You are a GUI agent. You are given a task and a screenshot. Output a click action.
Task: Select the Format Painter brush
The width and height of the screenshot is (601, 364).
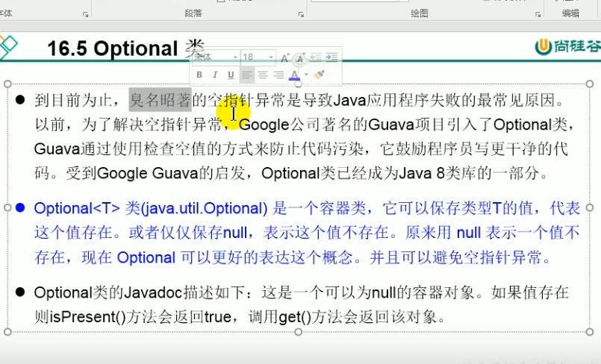tap(320, 75)
